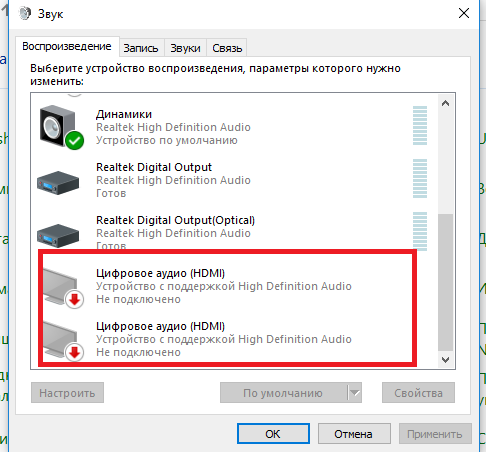Click the scrollbar up arrow in device list
486x452 pixels.
tap(445, 103)
